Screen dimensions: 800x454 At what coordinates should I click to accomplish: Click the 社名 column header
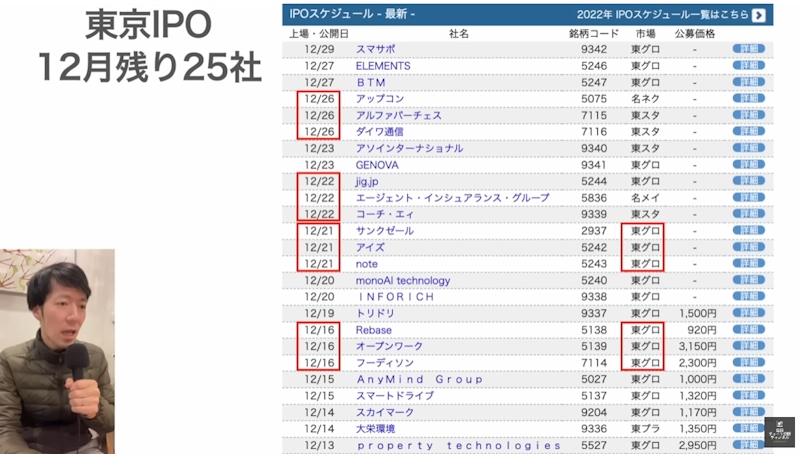pos(459,34)
